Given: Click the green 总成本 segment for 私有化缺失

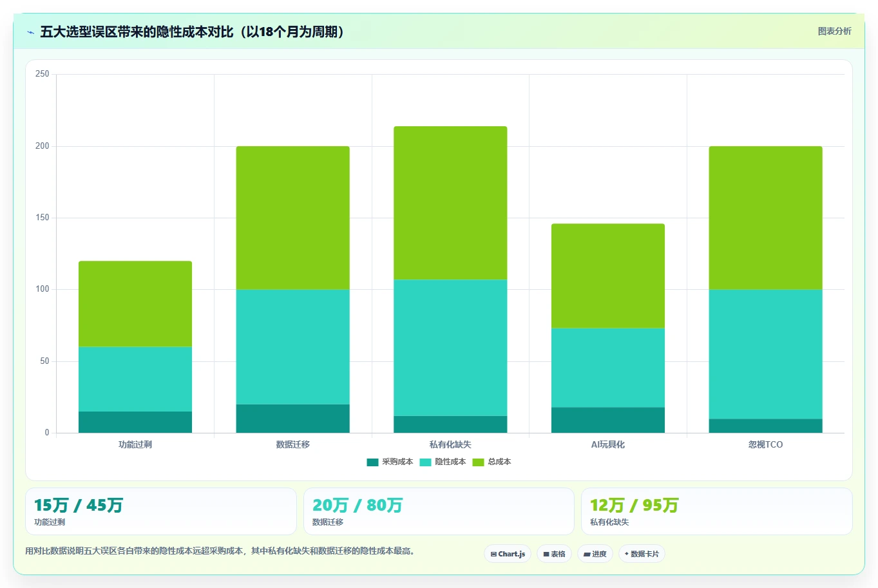Looking at the screenshot, I should point(450,203).
